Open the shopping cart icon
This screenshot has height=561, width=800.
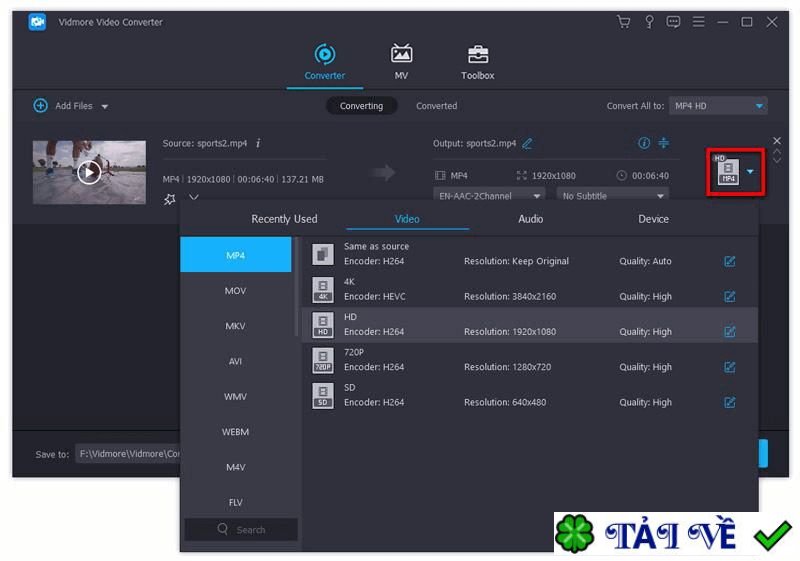(623, 22)
